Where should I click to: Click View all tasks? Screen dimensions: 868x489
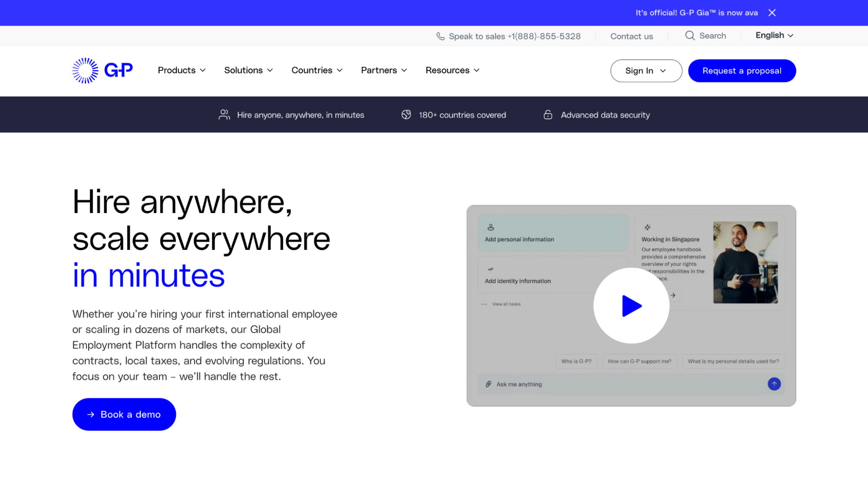tap(506, 304)
